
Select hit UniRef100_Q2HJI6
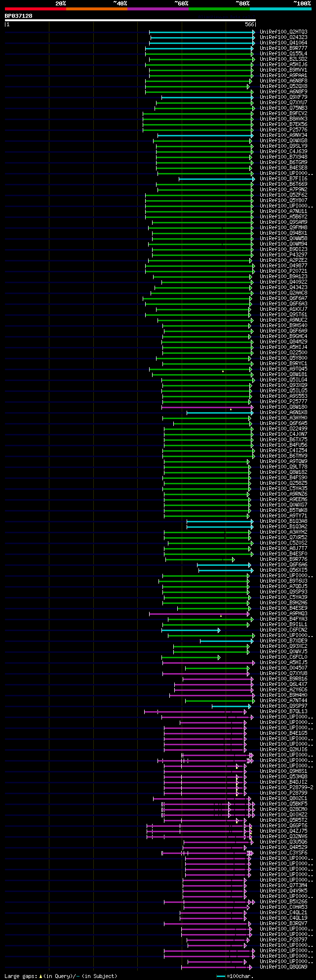[x=283, y=750]
